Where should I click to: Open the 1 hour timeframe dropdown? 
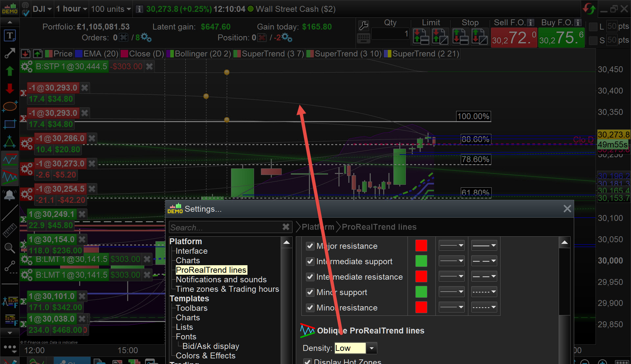point(71,9)
